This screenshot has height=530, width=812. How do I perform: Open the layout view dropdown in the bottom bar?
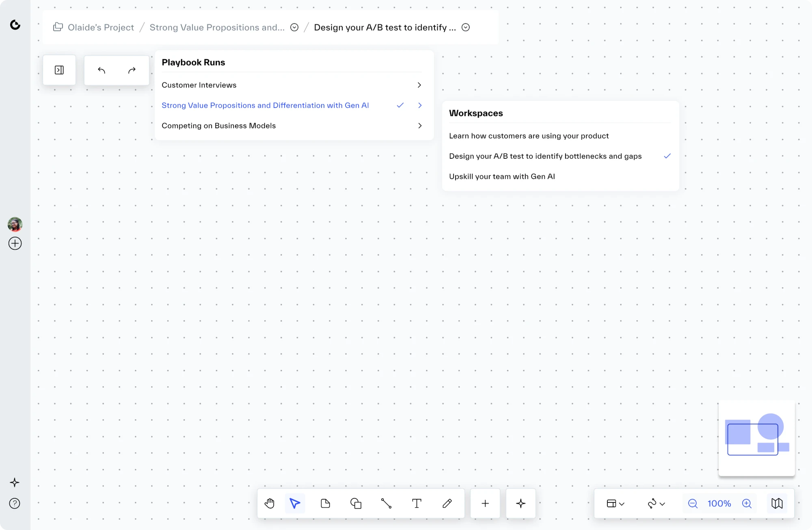(615, 504)
